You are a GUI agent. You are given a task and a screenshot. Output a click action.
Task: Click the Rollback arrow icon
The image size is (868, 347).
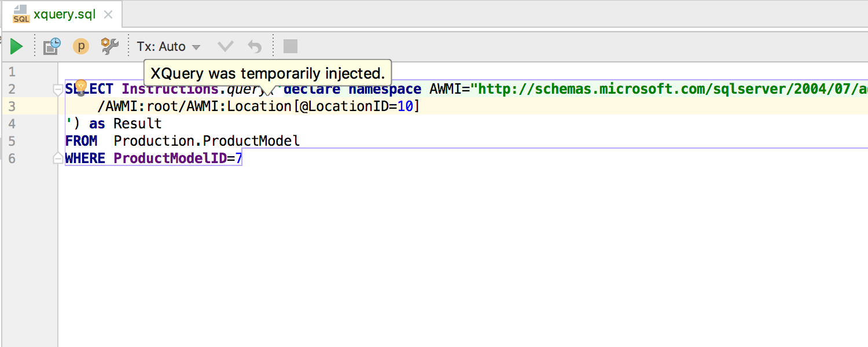coord(255,46)
